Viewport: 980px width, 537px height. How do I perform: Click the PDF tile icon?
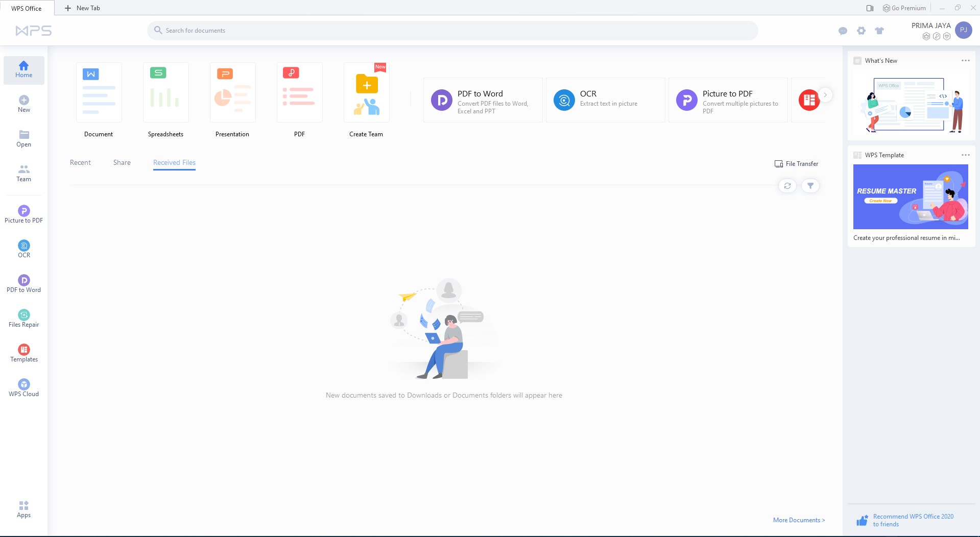click(300, 92)
